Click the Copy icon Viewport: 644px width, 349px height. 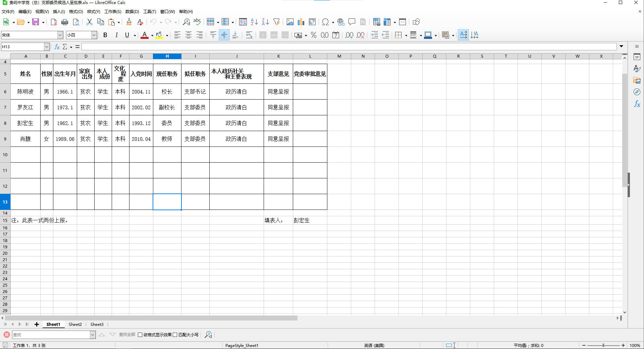[100, 22]
